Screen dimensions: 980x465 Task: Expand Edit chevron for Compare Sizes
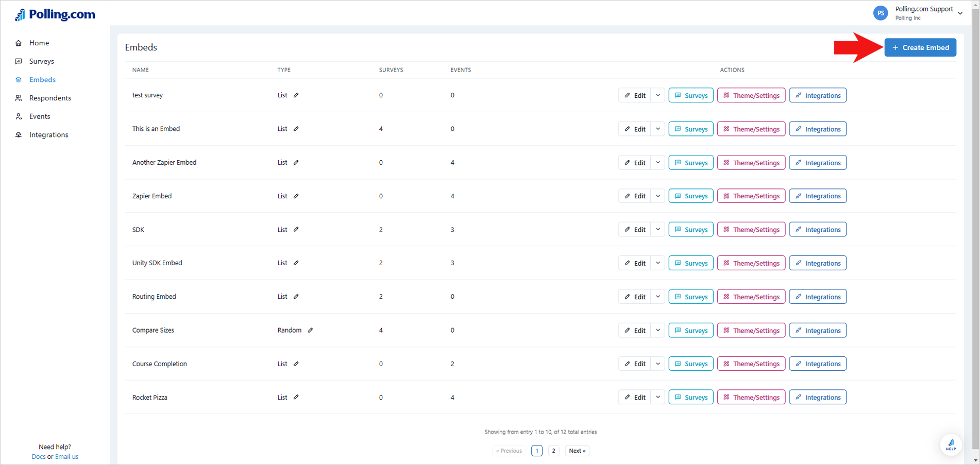tap(658, 330)
